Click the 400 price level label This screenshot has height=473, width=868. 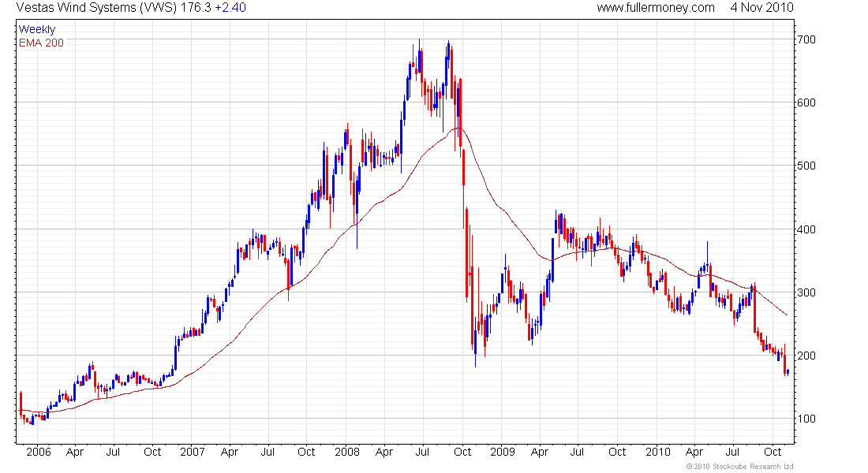[x=806, y=229]
